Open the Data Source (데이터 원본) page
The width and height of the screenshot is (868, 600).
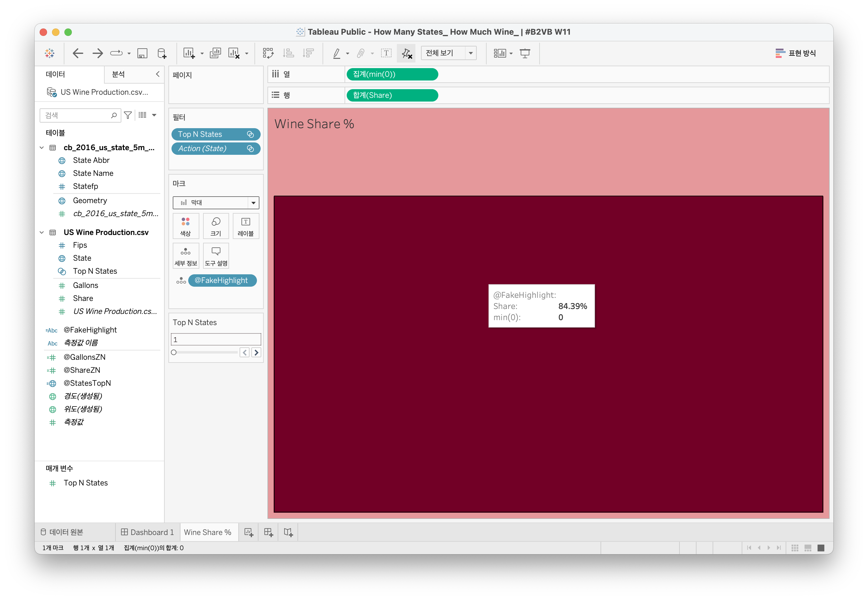pyautogui.click(x=62, y=532)
